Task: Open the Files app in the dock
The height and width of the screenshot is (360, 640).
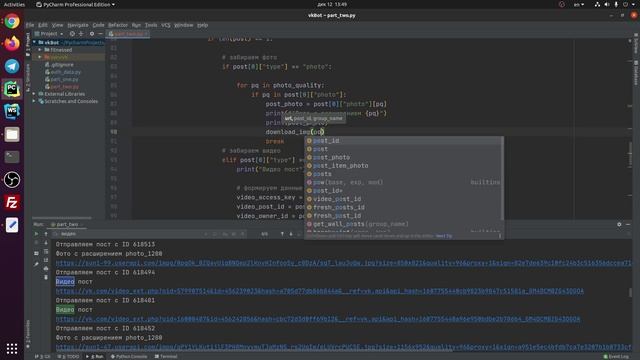Action: pyautogui.click(x=12, y=134)
